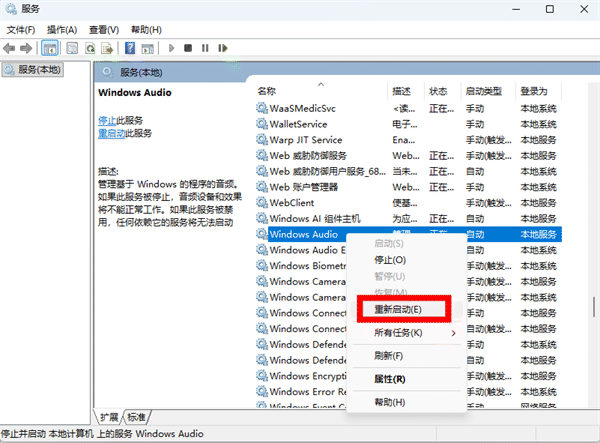Sort by 状态 column header

pos(442,91)
